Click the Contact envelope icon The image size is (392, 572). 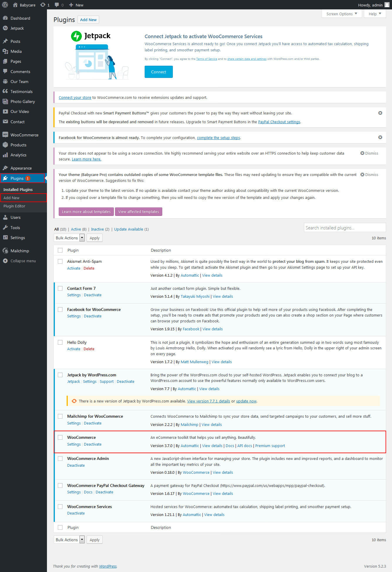coord(5,121)
